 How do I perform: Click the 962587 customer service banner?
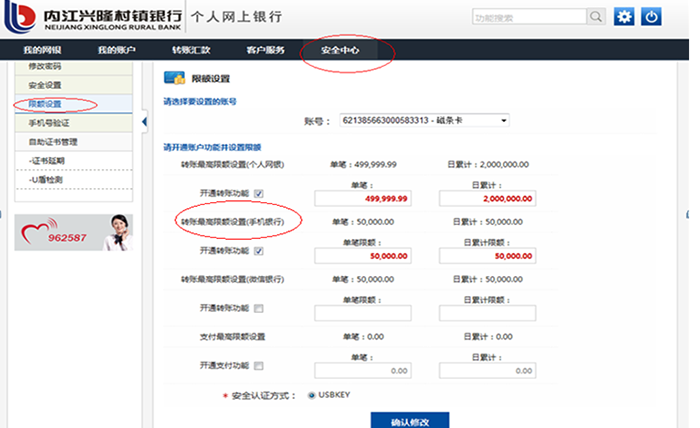[76, 232]
